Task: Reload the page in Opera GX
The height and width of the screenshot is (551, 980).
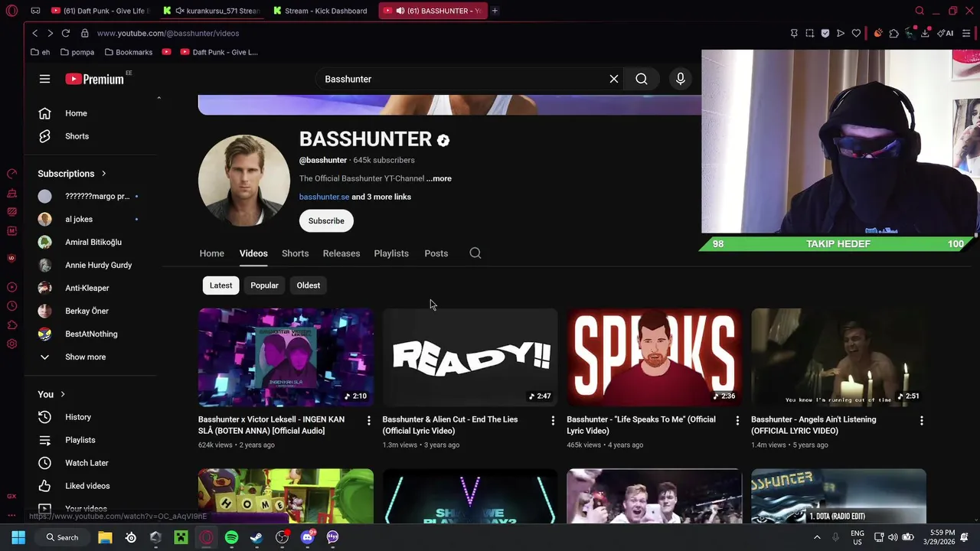Action: tap(66, 33)
